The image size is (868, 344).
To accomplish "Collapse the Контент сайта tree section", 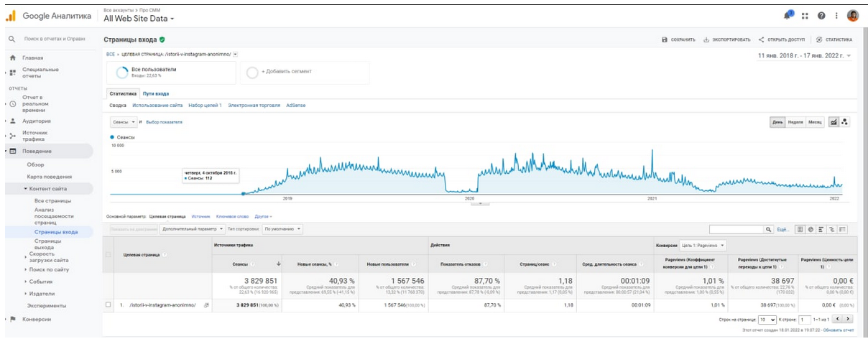I will coord(26,189).
